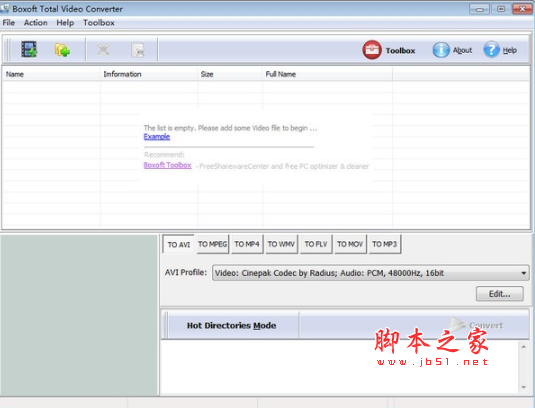Open the Help menu
The image size is (535, 408).
pyautogui.click(x=65, y=23)
